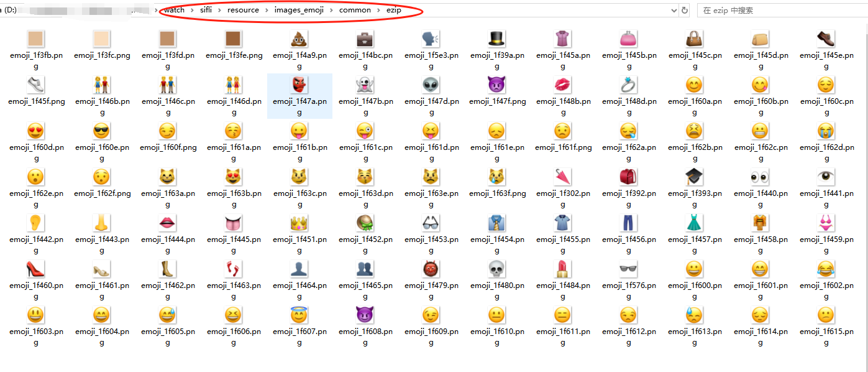868x372 pixels.
Task: Click the refresh button beside the address bar
Action: [x=685, y=10]
